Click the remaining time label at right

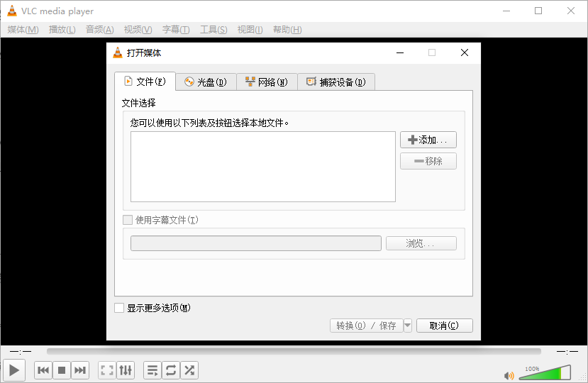click(567, 352)
